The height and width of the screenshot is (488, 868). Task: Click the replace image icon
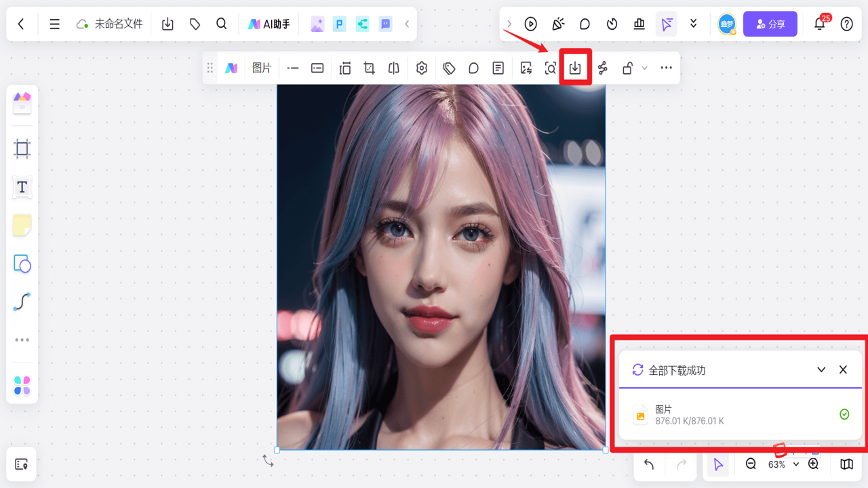click(x=526, y=68)
